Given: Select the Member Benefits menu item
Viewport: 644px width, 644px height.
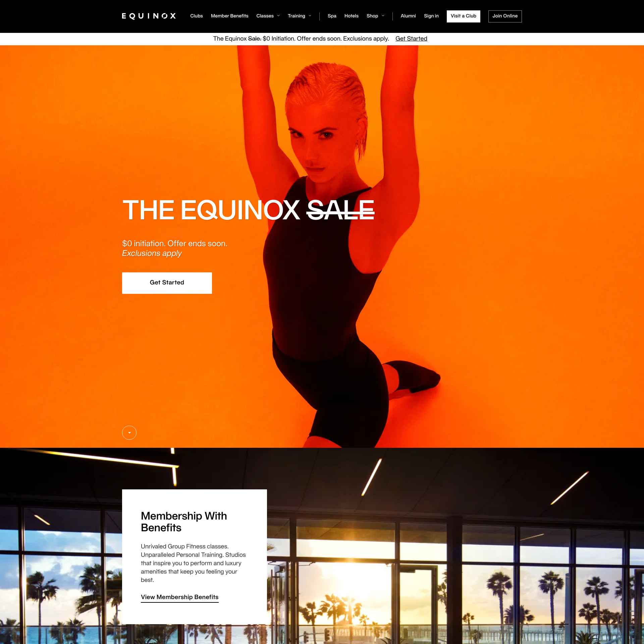Looking at the screenshot, I should pos(229,16).
